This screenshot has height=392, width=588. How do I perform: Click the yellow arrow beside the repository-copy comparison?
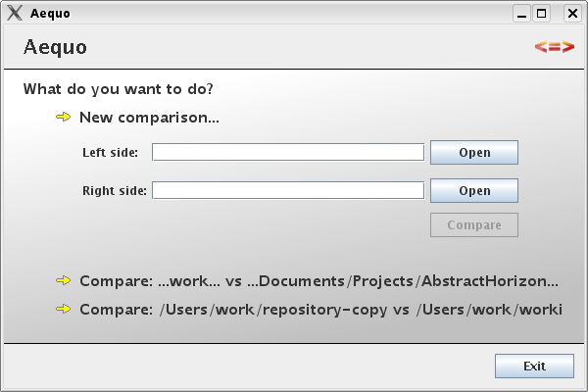64,309
